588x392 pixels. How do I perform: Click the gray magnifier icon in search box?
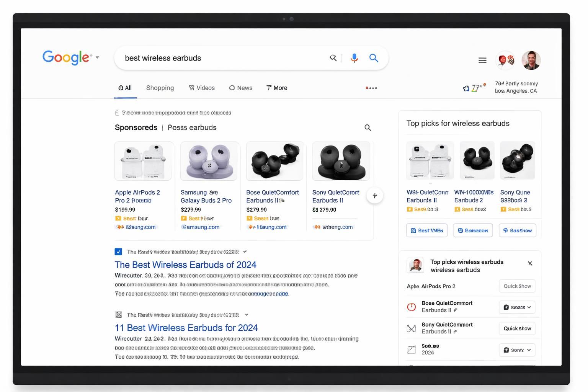pyautogui.click(x=333, y=58)
